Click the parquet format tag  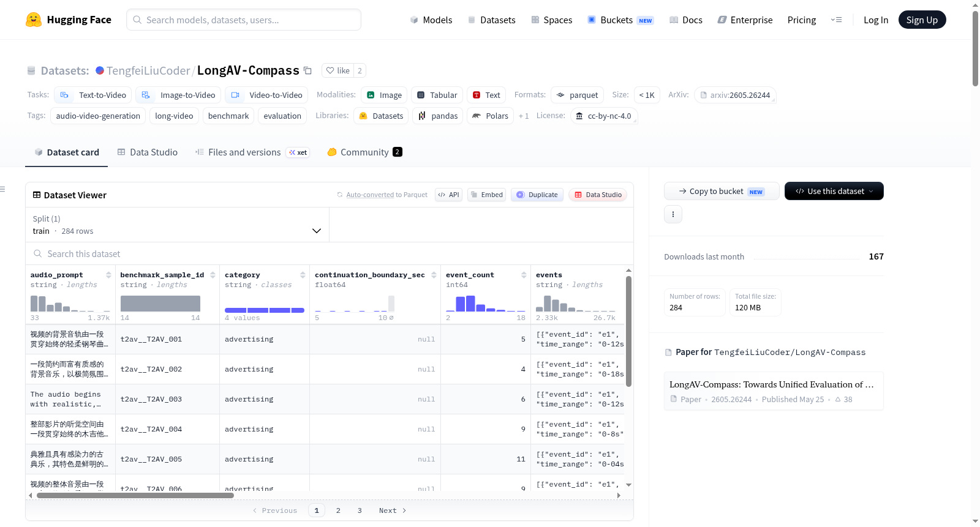[577, 95]
